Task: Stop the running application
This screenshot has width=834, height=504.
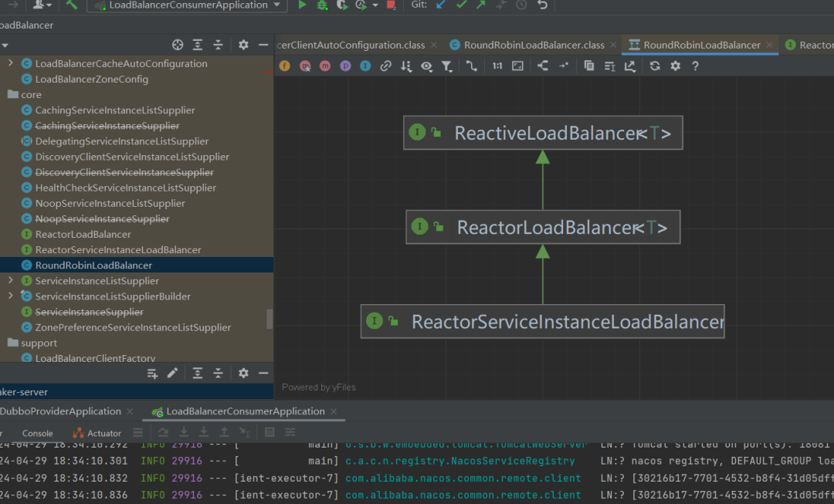Action: pyautogui.click(x=392, y=5)
